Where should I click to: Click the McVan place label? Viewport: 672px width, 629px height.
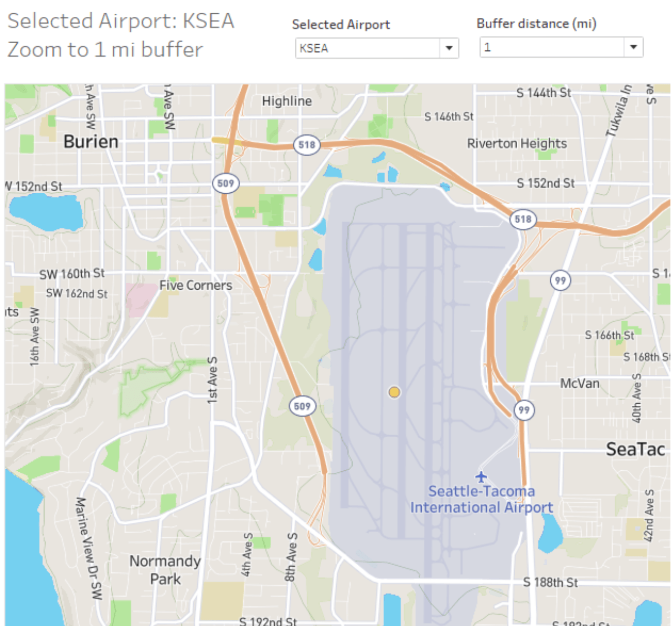580,383
